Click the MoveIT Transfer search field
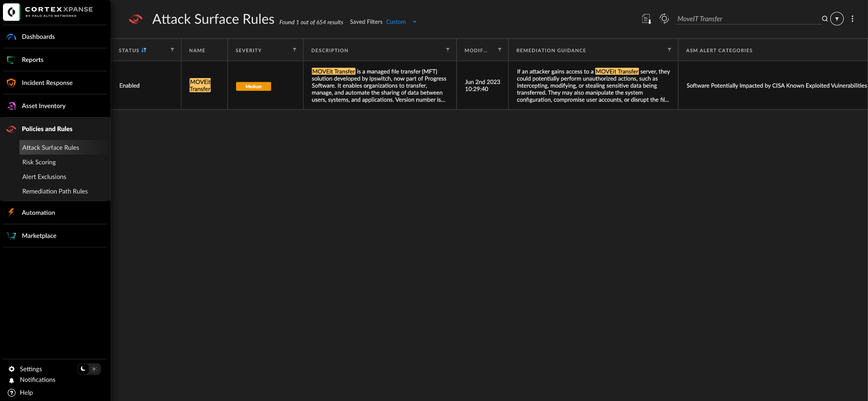 (748, 19)
